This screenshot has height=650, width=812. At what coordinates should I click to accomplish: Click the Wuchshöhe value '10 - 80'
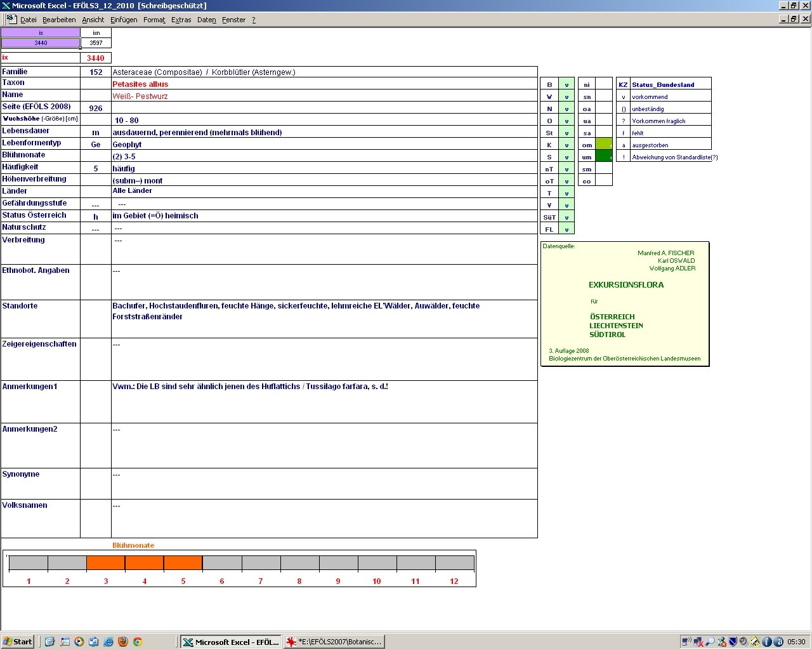324,120
